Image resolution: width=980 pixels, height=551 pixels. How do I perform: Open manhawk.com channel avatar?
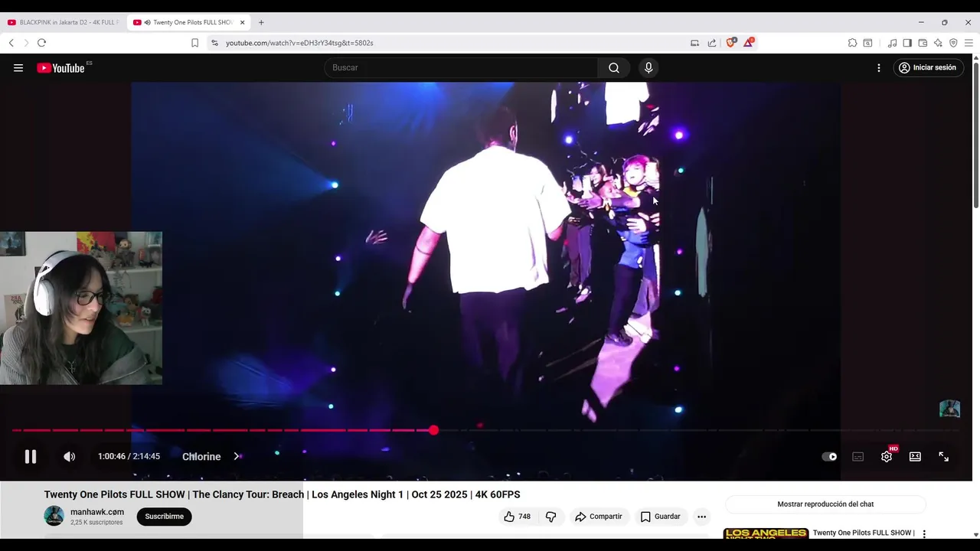click(x=54, y=516)
